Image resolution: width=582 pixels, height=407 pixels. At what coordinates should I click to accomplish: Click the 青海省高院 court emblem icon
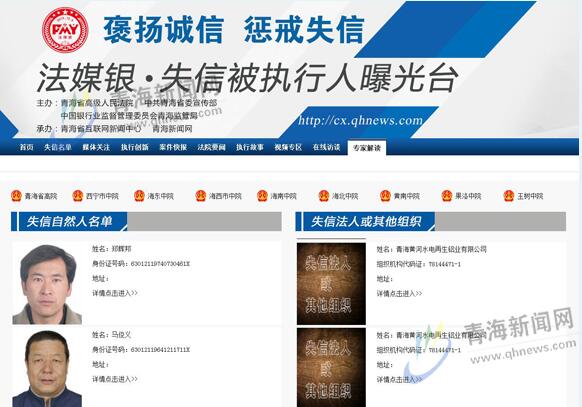(x=16, y=196)
